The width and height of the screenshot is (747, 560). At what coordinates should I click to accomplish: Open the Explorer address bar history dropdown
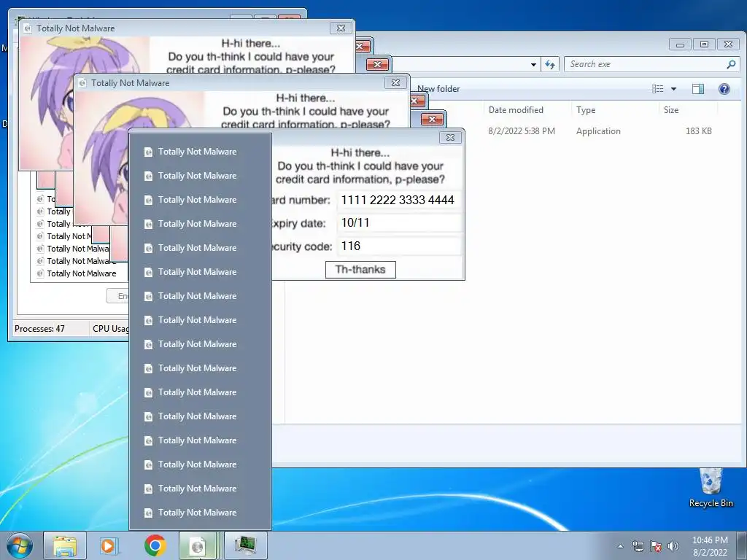(x=533, y=64)
